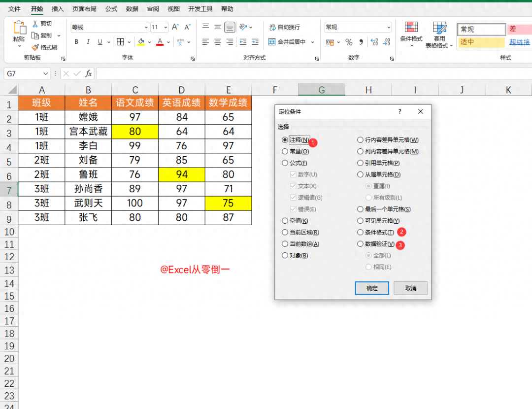The height and width of the screenshot is (409, 532).
Task: Choose 条件格式(T) radio option
Action: [x=360, y=232]
